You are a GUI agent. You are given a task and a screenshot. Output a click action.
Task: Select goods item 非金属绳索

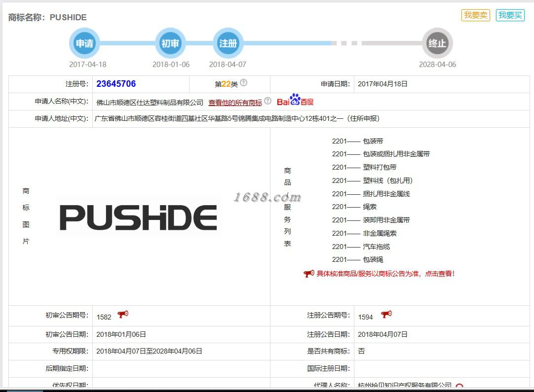click(x=380, y=233)
